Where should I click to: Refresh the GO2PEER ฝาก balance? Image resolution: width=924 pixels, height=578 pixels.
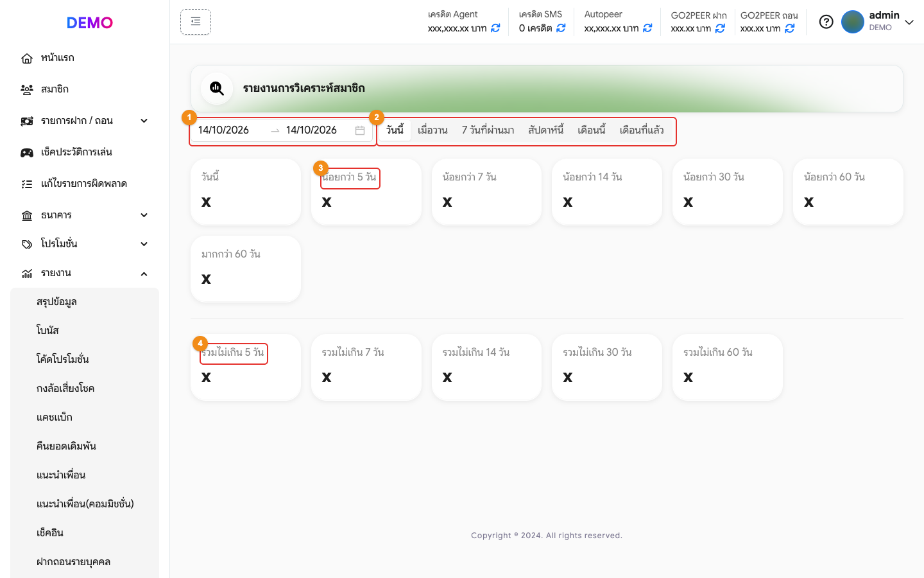(720, 28)
